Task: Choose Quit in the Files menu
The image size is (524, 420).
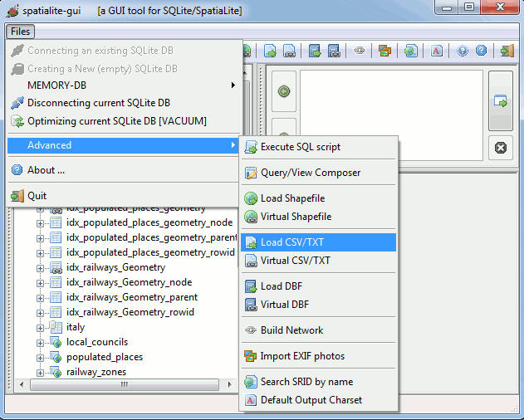Action: click(x=123, y=196)
